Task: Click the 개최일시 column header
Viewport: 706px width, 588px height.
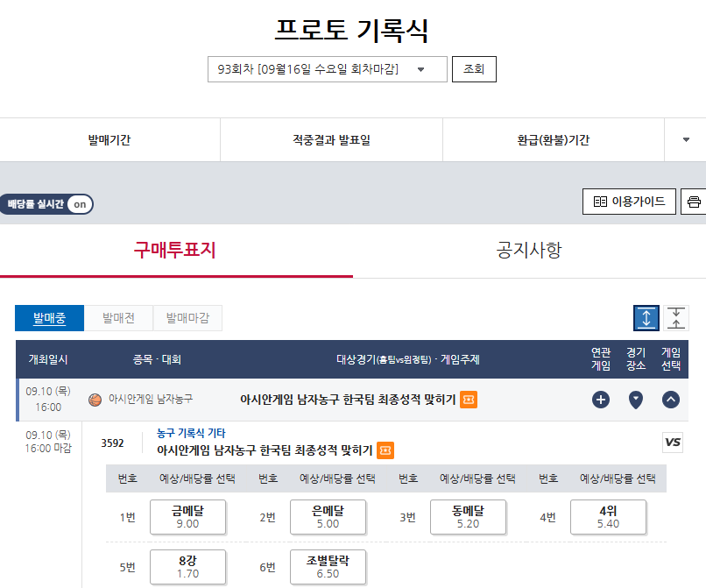Action: click(x=48, y=359)
